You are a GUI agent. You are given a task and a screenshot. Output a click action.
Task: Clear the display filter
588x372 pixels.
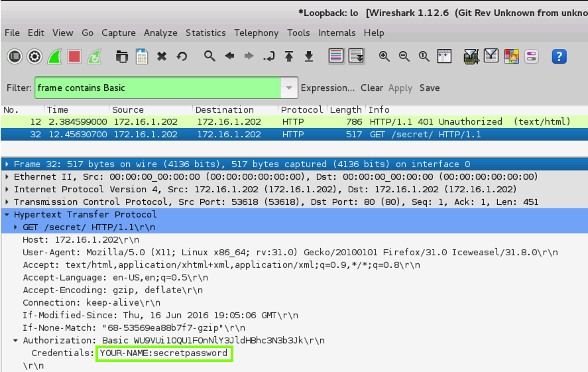click(x=372, y=88)
